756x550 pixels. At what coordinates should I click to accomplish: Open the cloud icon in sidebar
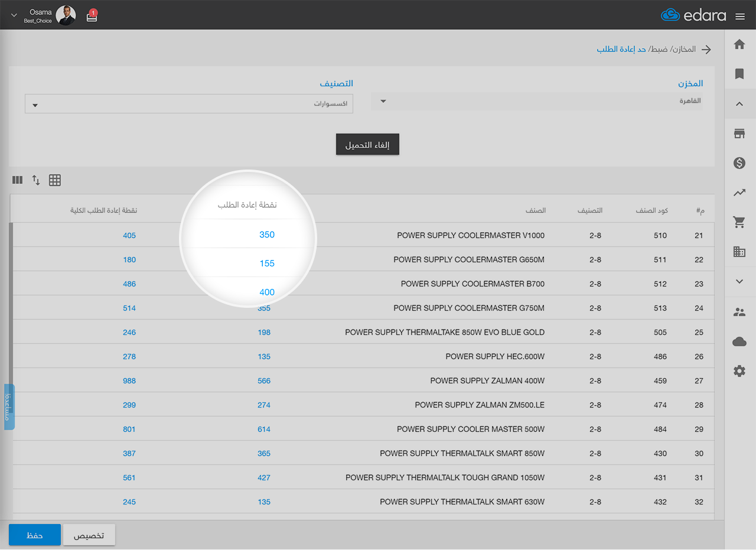739,341
